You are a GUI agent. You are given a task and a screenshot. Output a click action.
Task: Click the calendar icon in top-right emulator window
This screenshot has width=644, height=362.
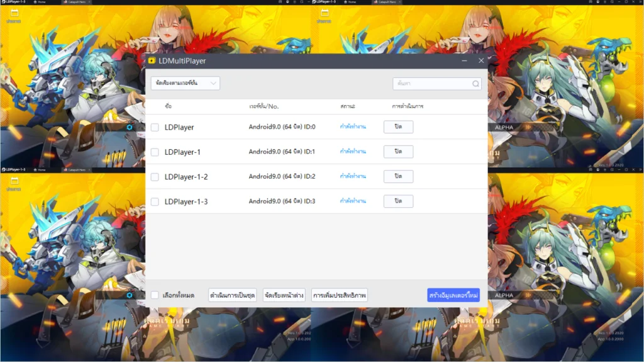(x=325, y=13)
